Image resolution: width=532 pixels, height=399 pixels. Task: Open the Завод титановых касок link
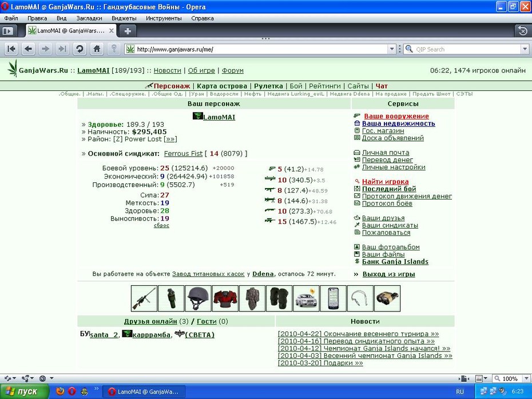(x=208, y=274)
